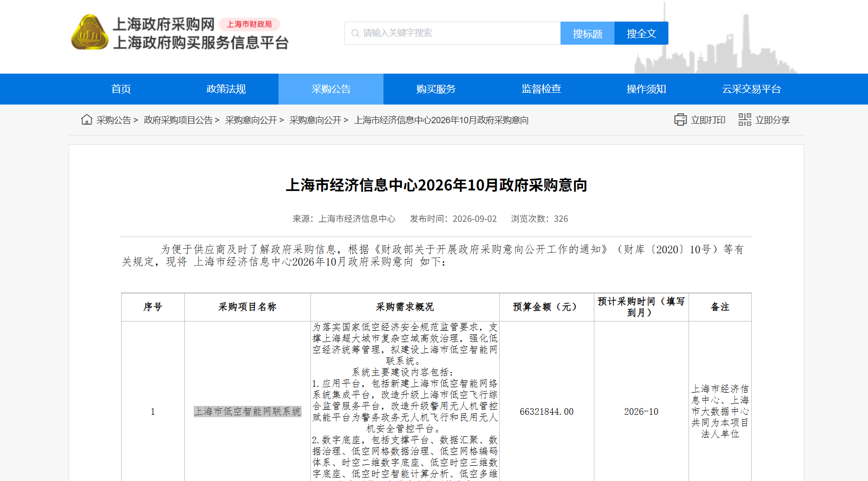This screenshot has width=868, height=481.
Task: Click row number 1 in the table
Action: click(153, 412)
